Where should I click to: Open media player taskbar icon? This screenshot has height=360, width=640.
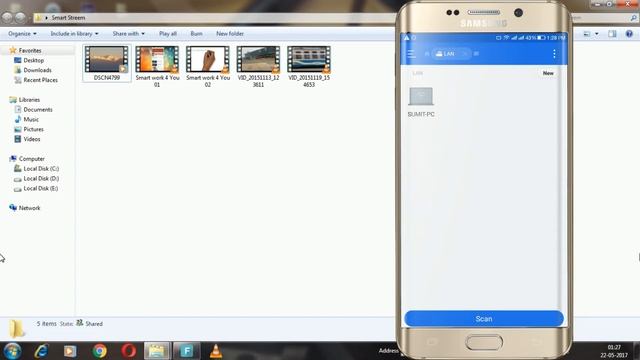(70, 351)
